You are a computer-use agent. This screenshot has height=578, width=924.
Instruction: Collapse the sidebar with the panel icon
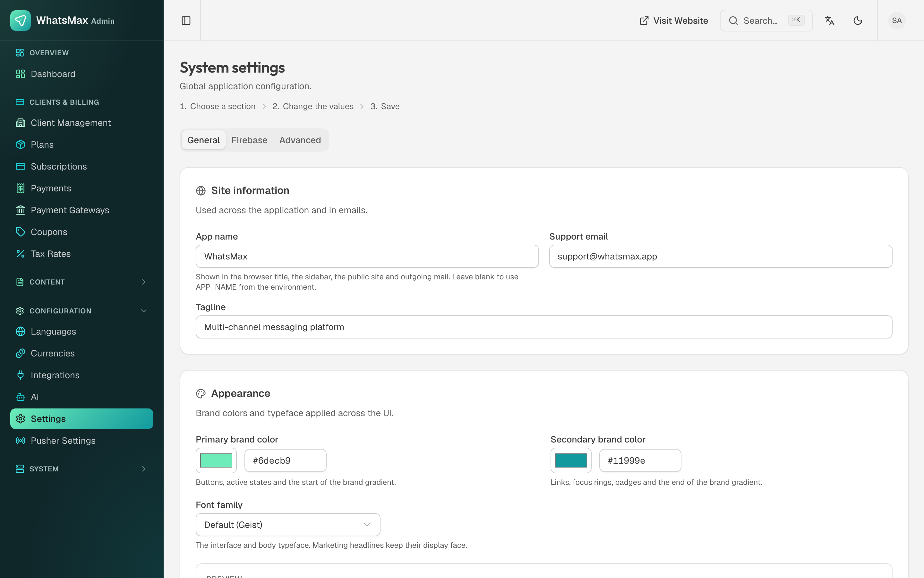click(x=186, y=21)
